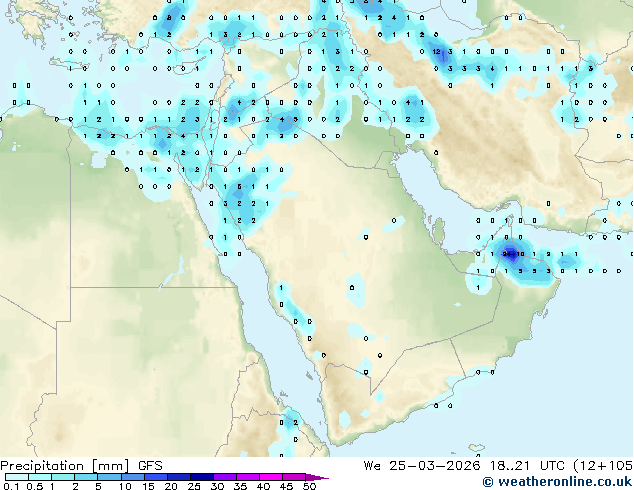This screenshot has height=490, width=634.
Task: Select the 35–40 mm legend swatch
Action: click(248, 477)
